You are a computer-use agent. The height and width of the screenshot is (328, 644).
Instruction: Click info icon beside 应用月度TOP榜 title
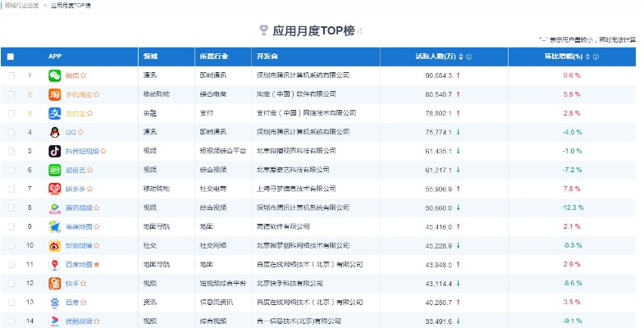pyautogui.click(x=361, y=31)
